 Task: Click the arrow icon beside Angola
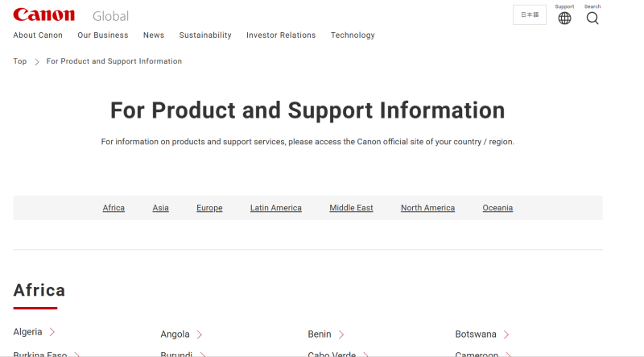tap(200, 334)
